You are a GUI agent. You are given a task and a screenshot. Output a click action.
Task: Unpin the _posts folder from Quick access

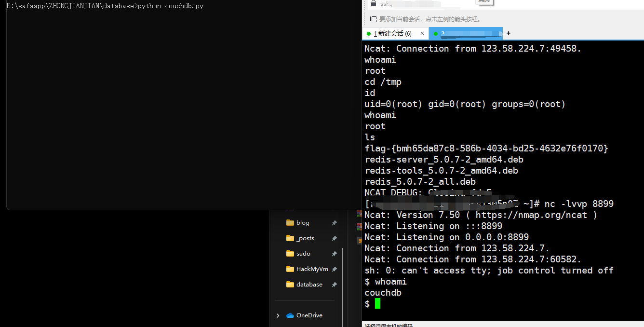(x=334, y=238)
